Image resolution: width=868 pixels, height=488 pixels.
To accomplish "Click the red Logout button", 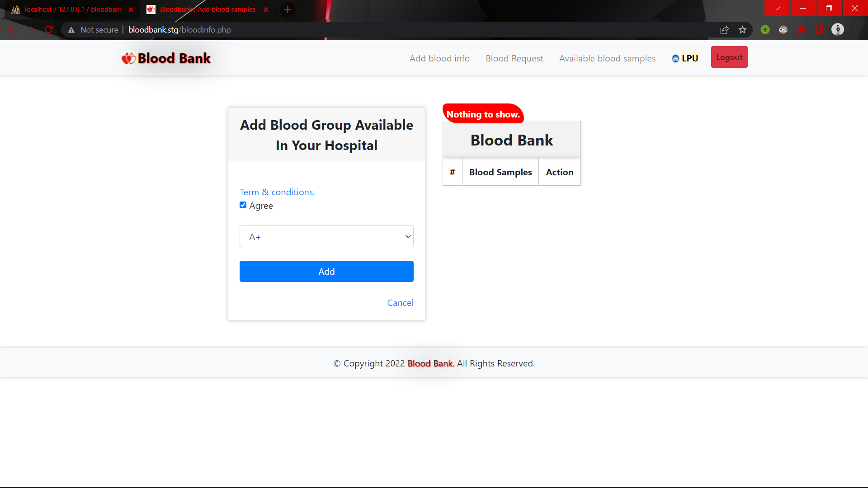I will 729,57.
